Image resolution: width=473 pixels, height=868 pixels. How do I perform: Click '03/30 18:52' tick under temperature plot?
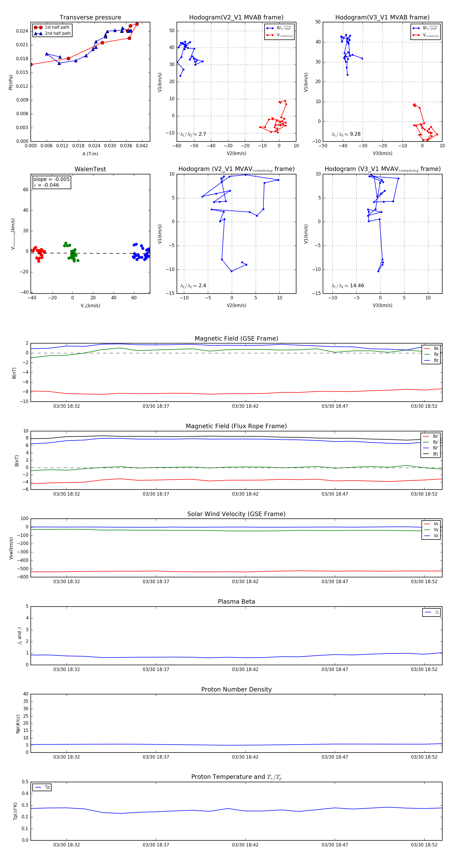(424, 845)
